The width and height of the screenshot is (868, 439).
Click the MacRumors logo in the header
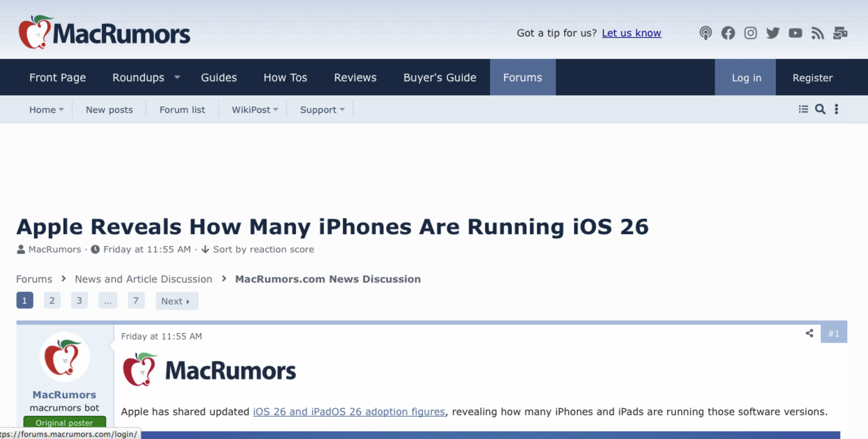coord(104,32)
